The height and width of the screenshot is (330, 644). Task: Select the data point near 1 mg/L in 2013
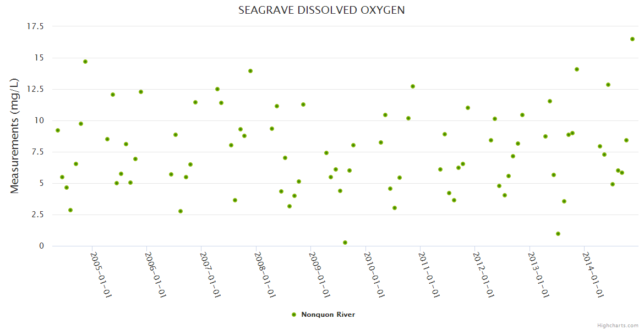(558, 234)
